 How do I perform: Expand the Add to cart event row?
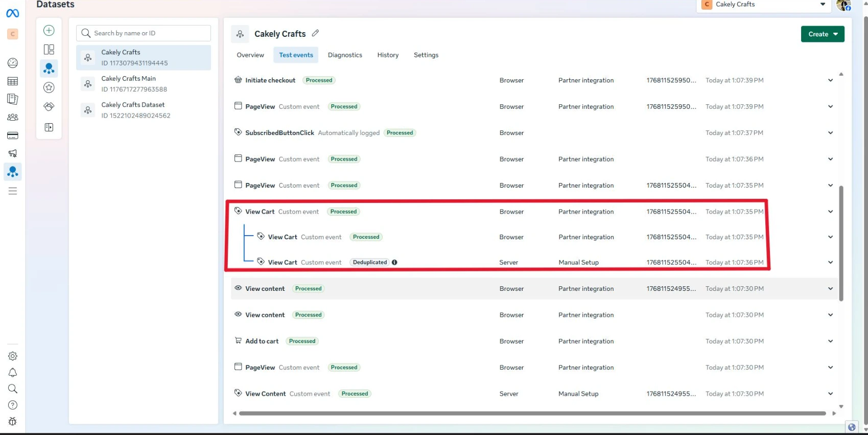pyautogui.click(x=830, y=341)
